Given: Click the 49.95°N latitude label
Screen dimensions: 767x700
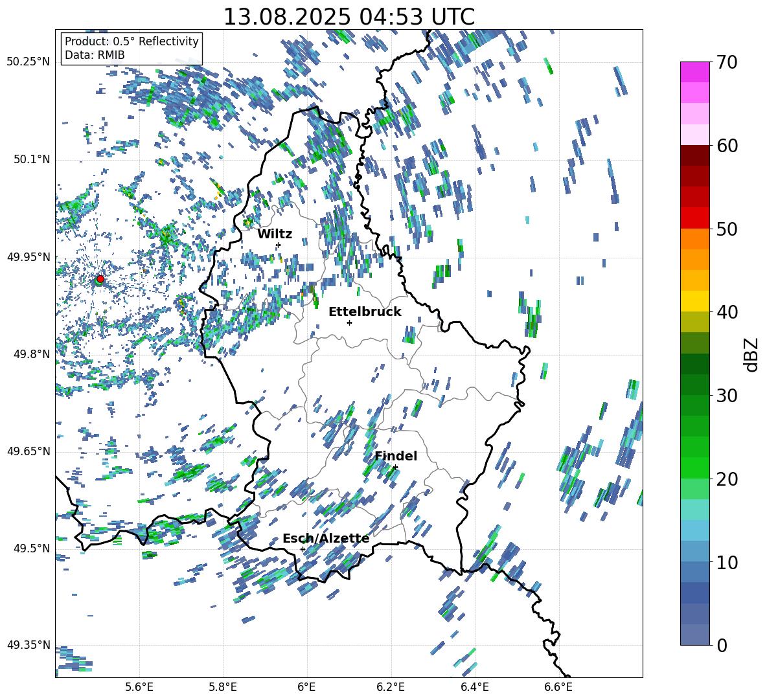Looking at the screenshot, I should [x=29, y=256].
